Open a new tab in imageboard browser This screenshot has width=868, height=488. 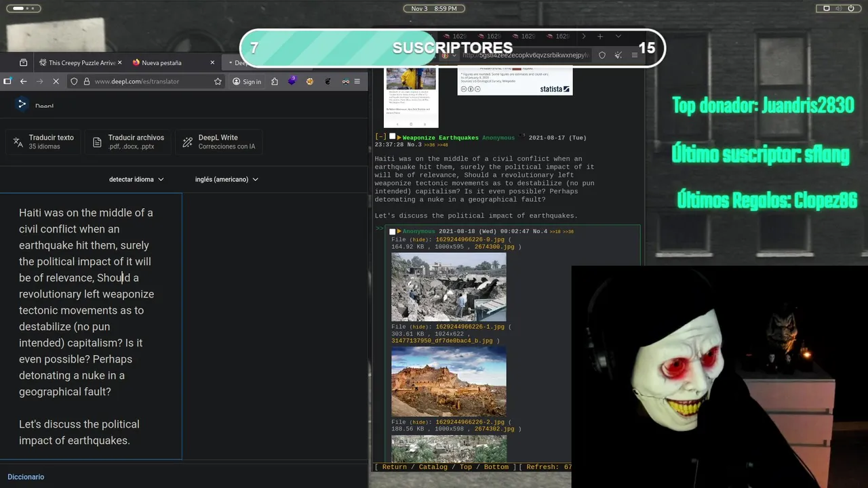600,36
